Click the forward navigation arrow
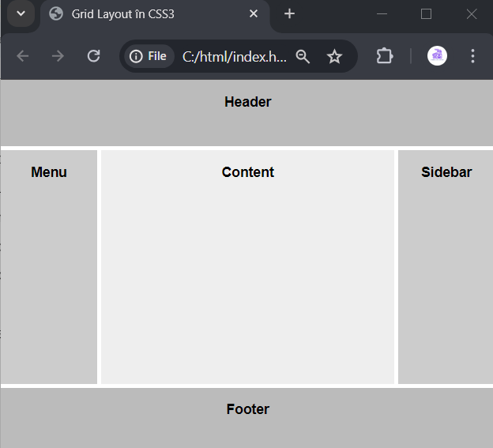 click(x=58, y=56)
